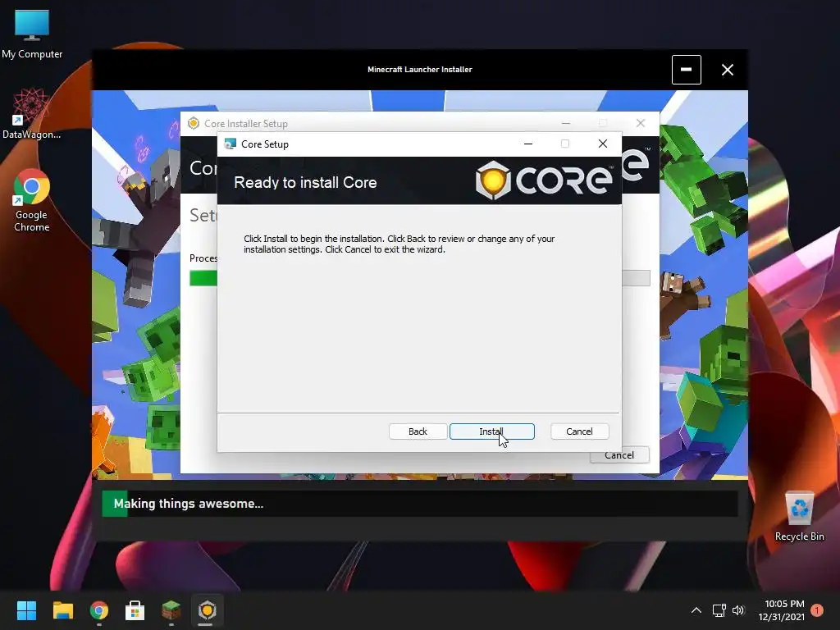Go Back in the Core Setup wizard
Screen dimensions: 840x630
[x=418, y=431]
